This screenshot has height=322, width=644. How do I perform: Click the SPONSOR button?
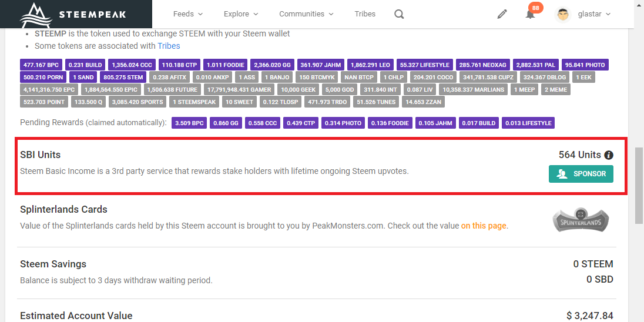[x=581, y=174]
